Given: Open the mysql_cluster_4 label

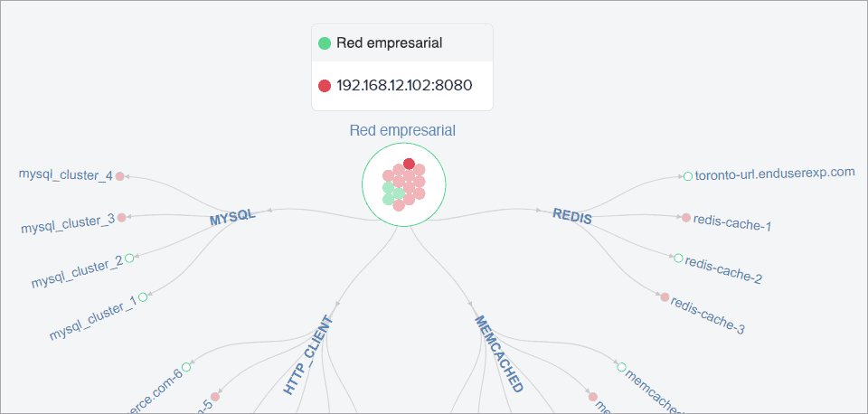Looking at the screenshot, I should [x=65, y=175].
